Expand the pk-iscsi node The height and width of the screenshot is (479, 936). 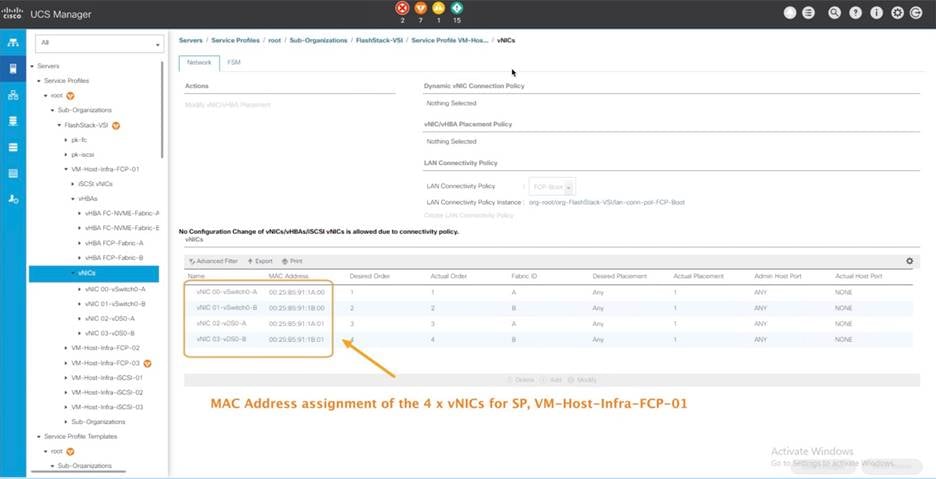66,155
